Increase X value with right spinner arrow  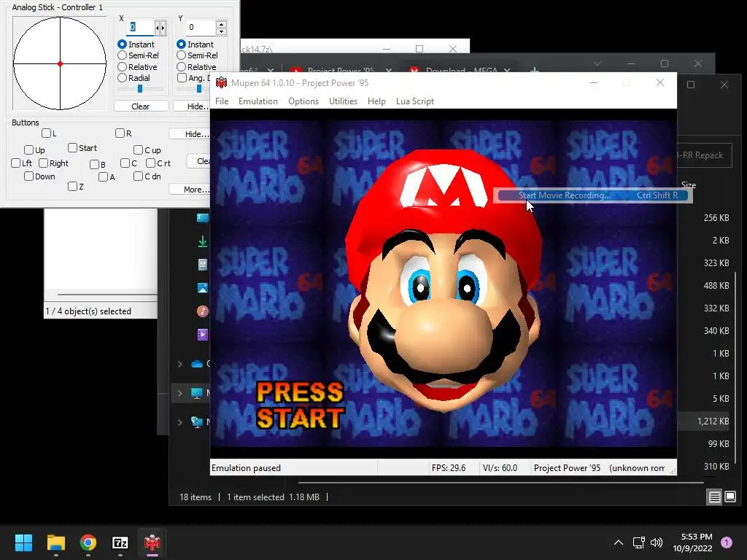[x=163, y=28]
